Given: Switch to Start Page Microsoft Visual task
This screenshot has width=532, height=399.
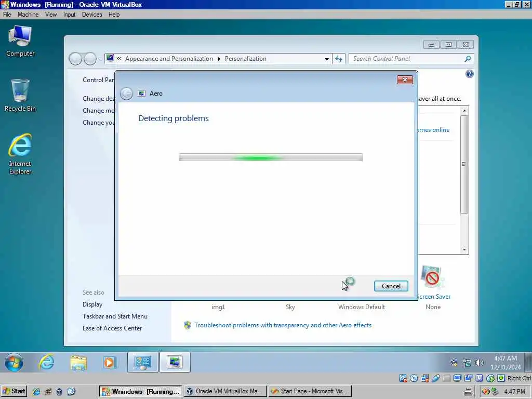Looking at the screenshot, I should pyautogui.click(x=311, y=391).
